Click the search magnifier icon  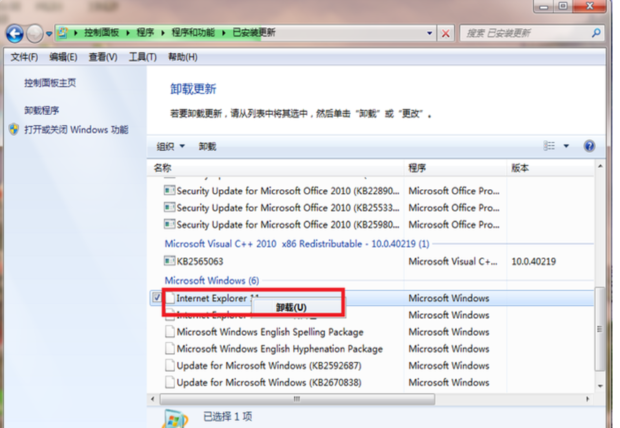pos(596,33)
